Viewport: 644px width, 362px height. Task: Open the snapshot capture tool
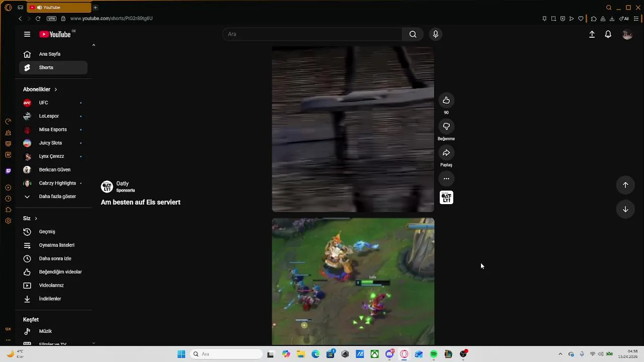(x=553, y=19)
